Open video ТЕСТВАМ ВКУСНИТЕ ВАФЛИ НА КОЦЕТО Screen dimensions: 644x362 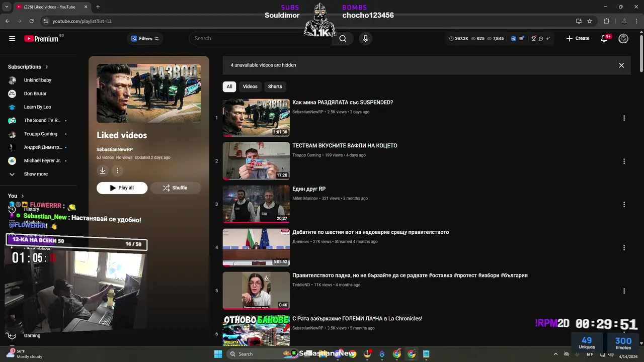point(345,146)
